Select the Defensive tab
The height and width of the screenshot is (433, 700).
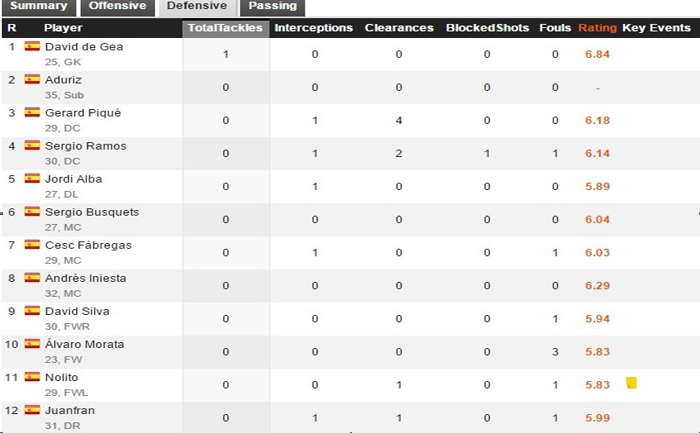tap(197, 7)
